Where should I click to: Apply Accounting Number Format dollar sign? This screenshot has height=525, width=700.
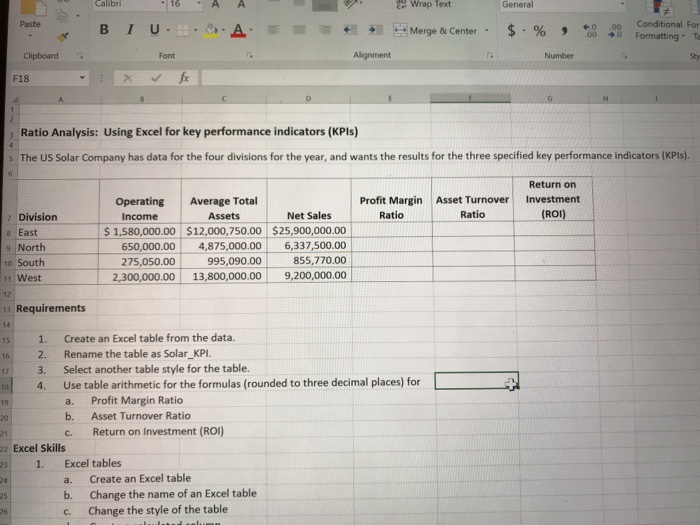tap(512, 30)
